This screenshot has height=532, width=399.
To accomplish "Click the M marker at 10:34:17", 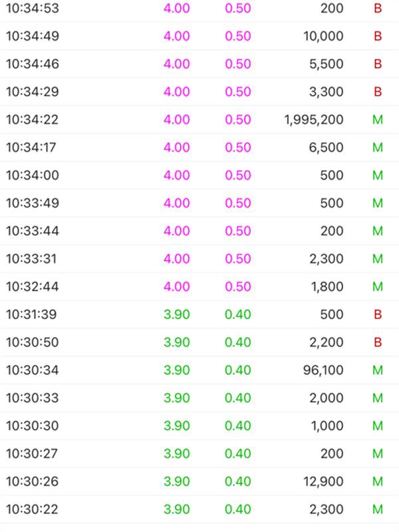I will tap(378, 148).
